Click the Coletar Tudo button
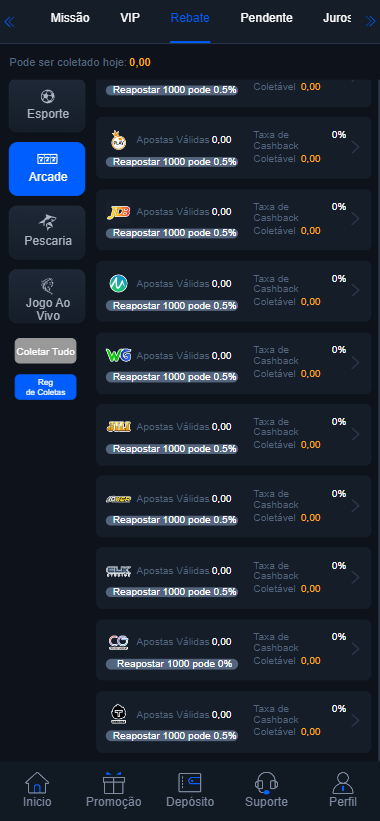 click(46, 351)
